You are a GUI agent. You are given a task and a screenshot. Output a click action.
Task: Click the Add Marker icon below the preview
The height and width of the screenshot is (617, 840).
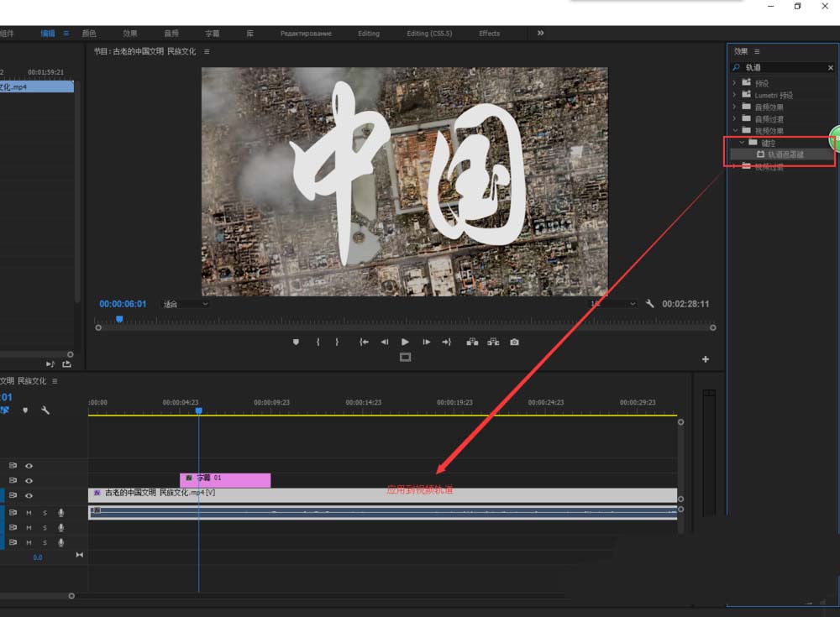pyautogui.click(x=296, y=342)
